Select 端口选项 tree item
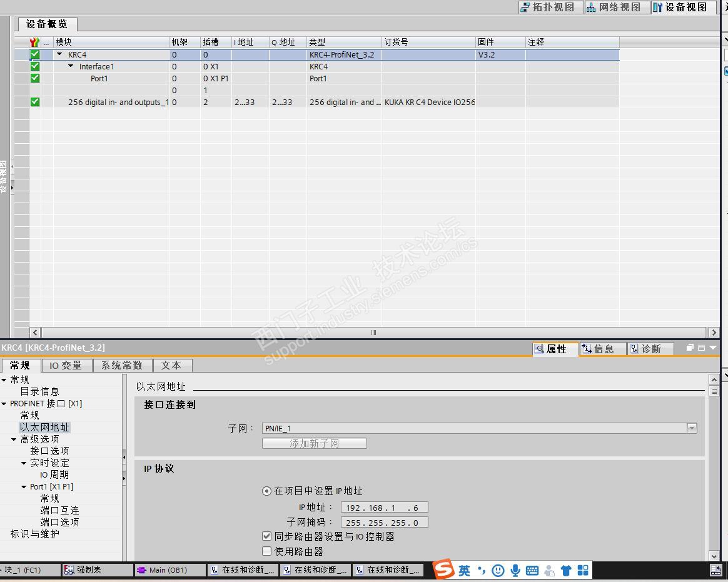This screenshot has width=728, height=582. click(59, 522)
